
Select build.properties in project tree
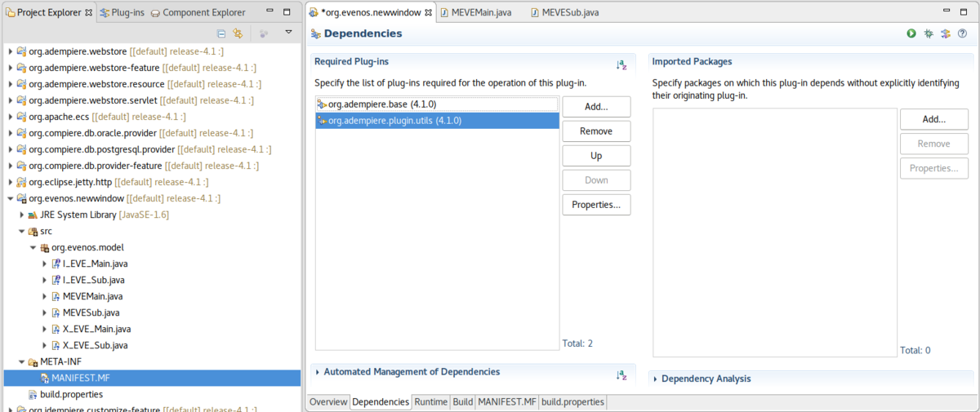(69, 394)
